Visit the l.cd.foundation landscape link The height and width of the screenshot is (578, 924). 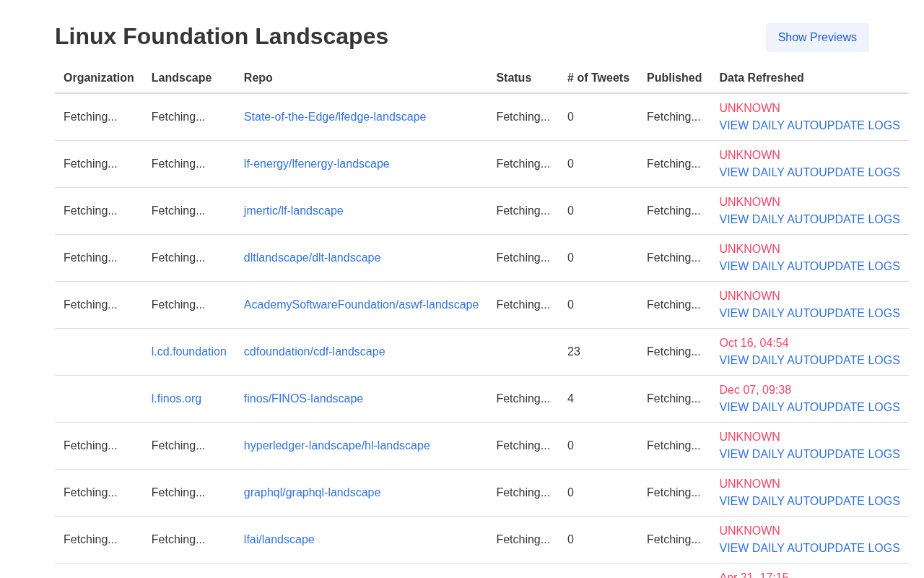point(188,352)
